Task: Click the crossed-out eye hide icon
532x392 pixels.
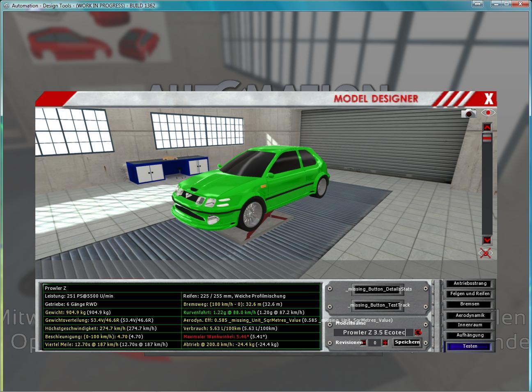Action: pos(486,253)
